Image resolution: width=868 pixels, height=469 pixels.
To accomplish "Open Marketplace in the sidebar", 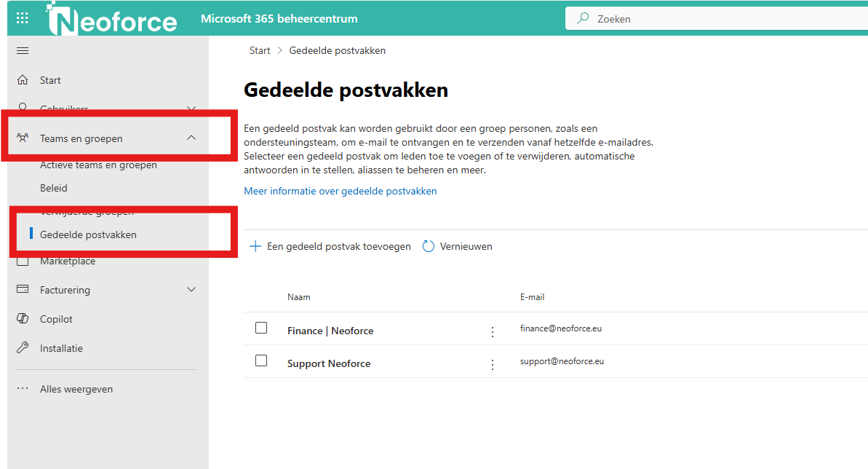I will click(68, 261).
